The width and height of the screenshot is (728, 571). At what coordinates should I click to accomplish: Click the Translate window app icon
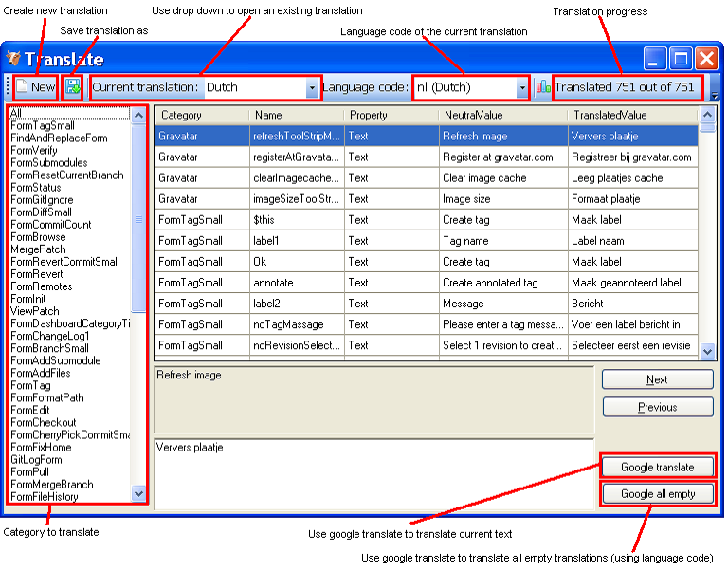(13, 59)
